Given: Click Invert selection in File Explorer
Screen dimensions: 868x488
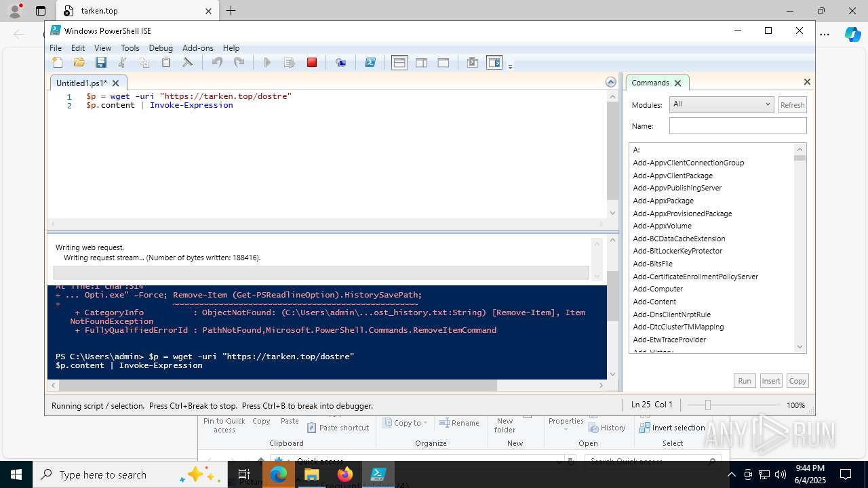Looking at the screenshot, I should tap(671, 428).
